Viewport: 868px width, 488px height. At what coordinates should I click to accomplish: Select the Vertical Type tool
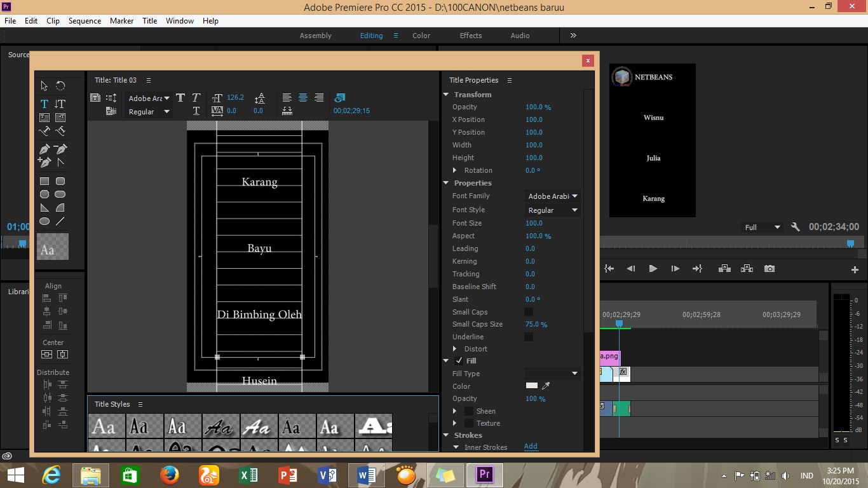(x=60, y=105)
